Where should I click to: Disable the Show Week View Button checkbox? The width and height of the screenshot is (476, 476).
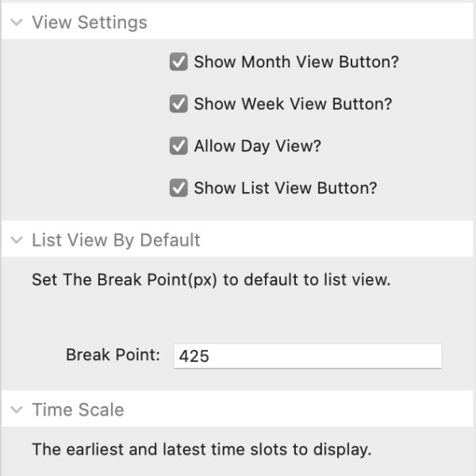(178, 104)
